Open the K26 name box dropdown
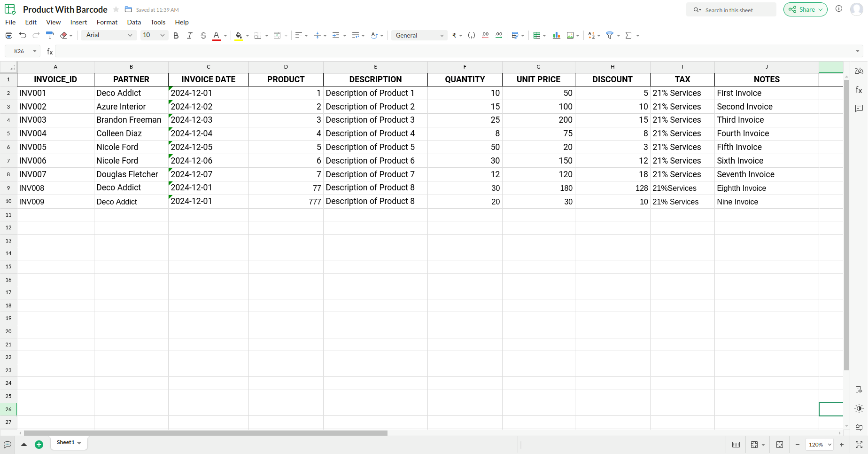The width and height of the screenshot is (868, 454). point(35,51)
